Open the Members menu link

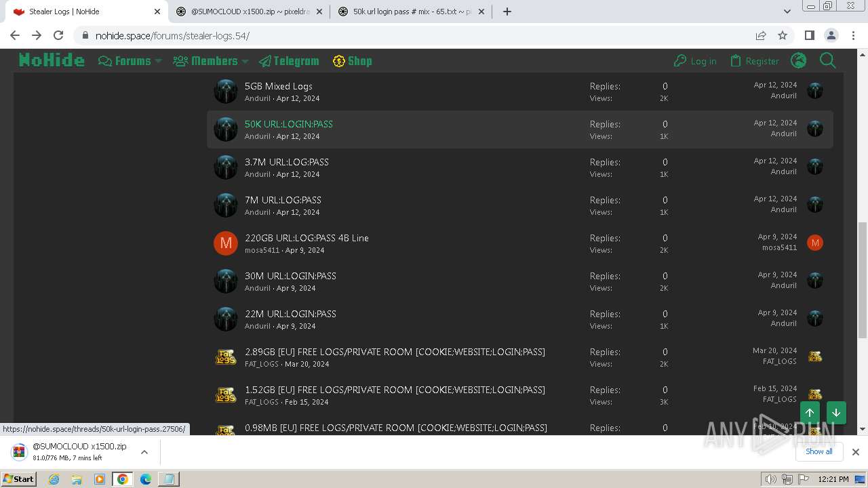click(x=205, y=61)
